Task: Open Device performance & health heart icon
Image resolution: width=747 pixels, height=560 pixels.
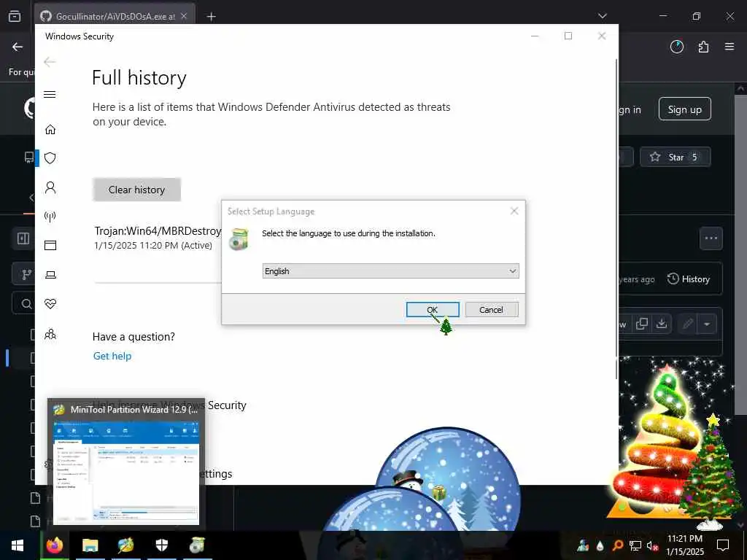Action: pyautogui.click(x=50, y=304)
